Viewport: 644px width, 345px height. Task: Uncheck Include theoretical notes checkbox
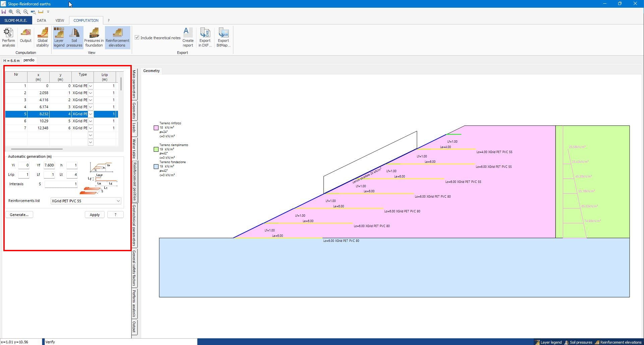click(x=137, y=38)
